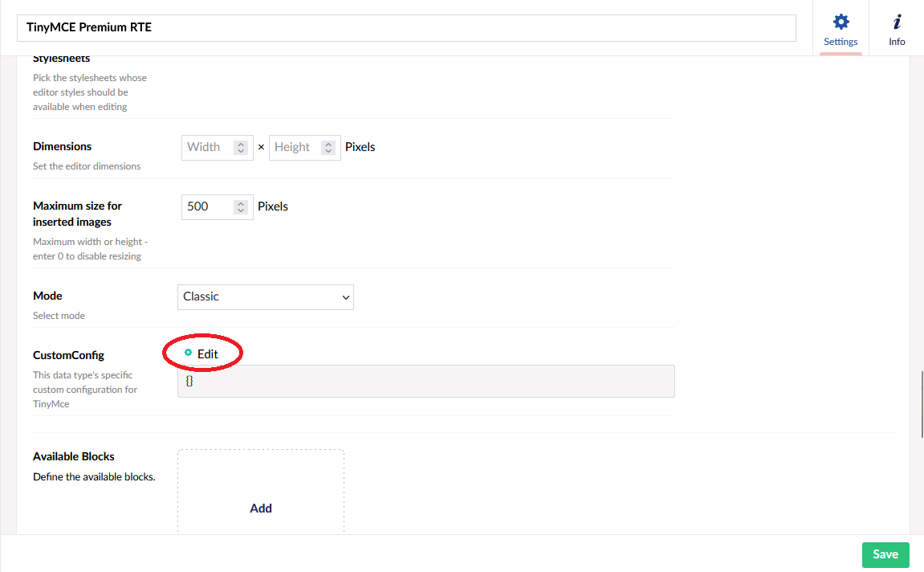Click the Pixels label beside 500 field

point(273,206)
